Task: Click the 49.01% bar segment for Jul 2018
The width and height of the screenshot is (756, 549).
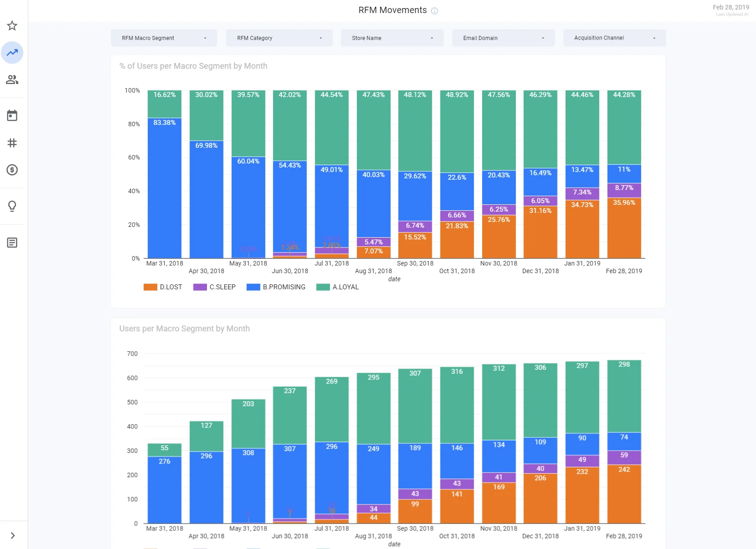Action: tap(332, 206)
